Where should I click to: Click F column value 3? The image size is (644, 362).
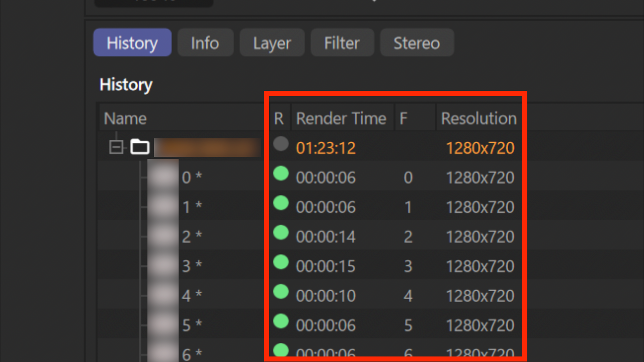pyautogui.click(x=408, y=266)
